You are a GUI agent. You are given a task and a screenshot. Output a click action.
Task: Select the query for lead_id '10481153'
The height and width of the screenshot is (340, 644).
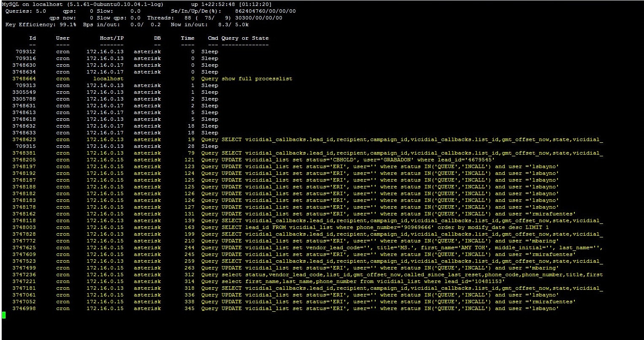[363, 281]
